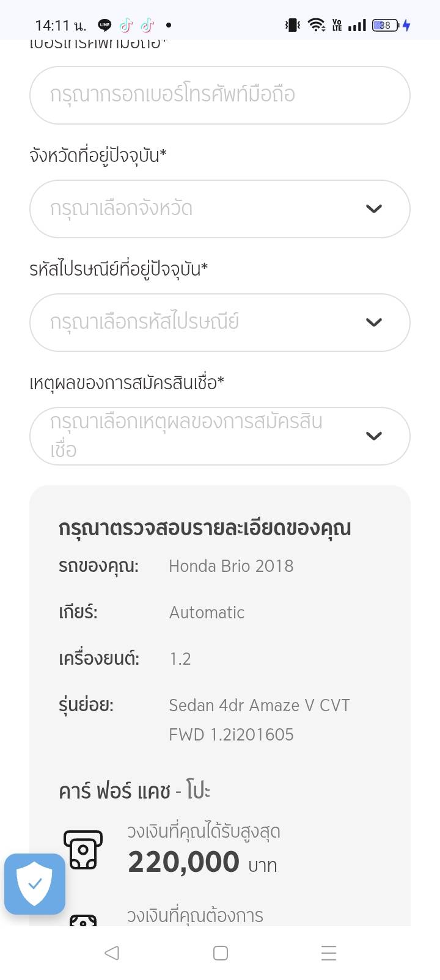The image size is (440, 980).
Task: Tap the maximum loan amount money icon
Action: 83,849
